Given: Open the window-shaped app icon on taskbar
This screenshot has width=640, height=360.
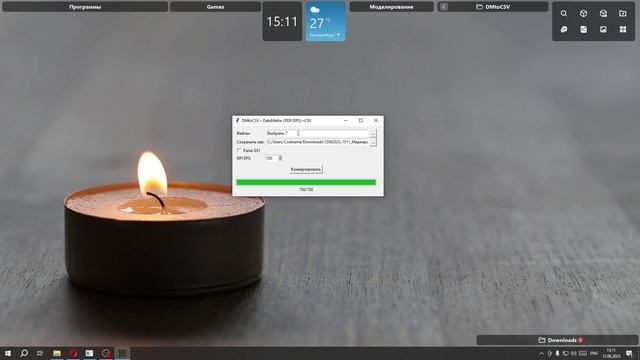Looking at the screenshot, I should pos(89,353).
